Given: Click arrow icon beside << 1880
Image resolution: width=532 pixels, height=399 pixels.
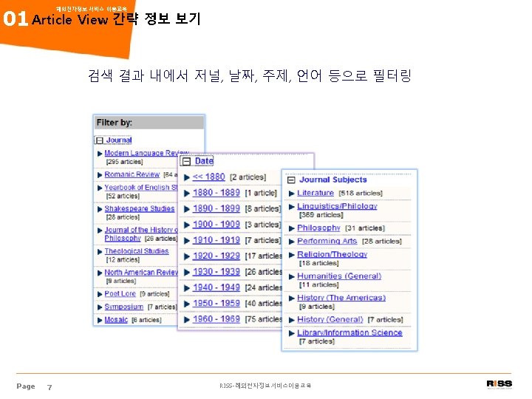Looking at the screenshot, I should 187,177.
